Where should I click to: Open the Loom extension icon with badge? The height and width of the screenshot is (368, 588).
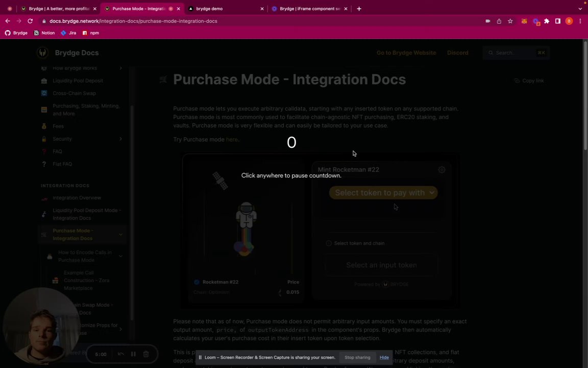pos(536,21)
